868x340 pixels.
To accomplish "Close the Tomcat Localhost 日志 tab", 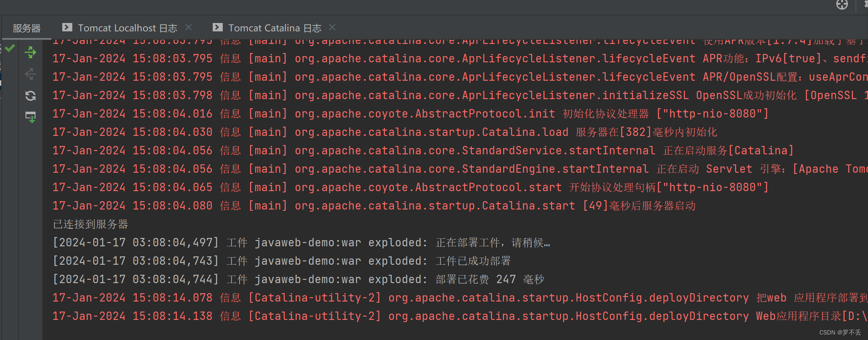I will coord(188,27).
